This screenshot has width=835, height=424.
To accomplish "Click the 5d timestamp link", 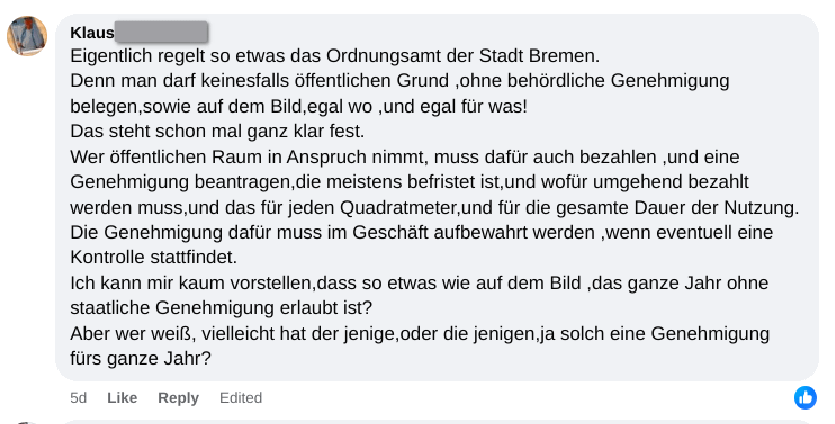I will pos(78,398).
